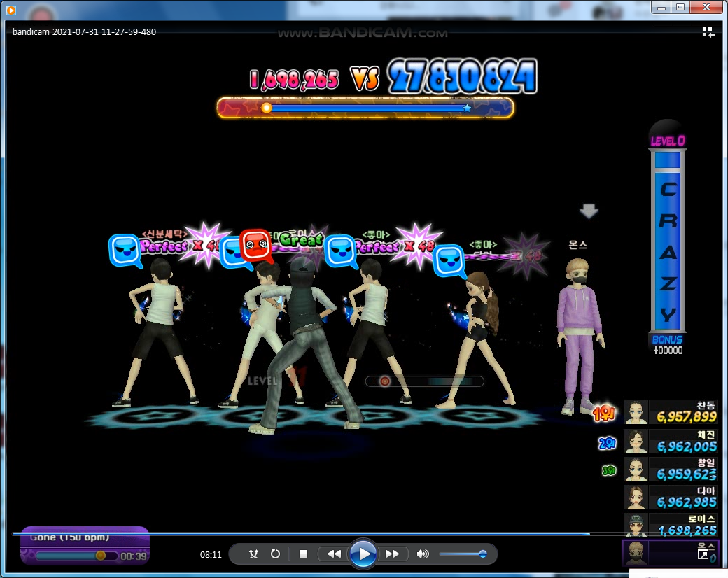Screen dimensions: 728x578
Task: Click 로이스's score in the ranking list
Action: (x=687, y=530)
